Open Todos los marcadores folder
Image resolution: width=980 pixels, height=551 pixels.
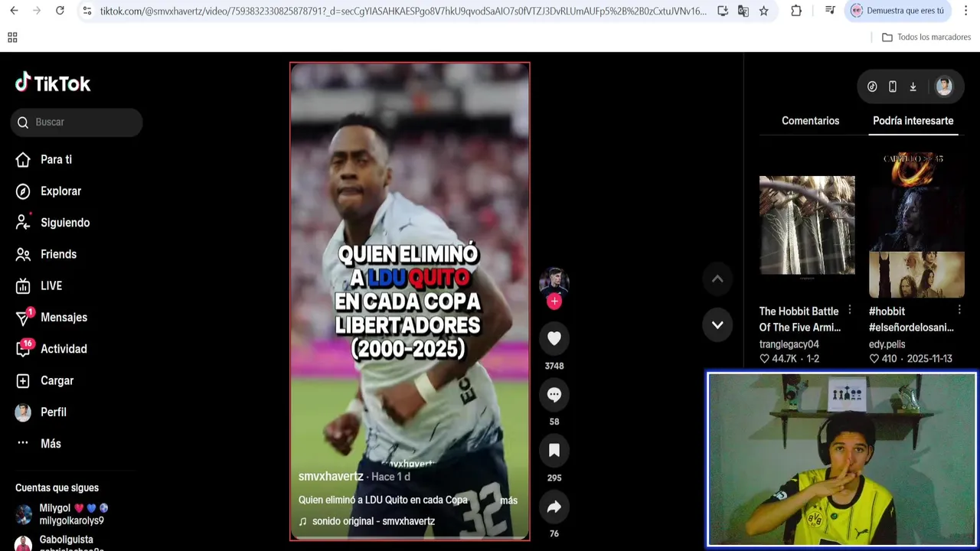(926, 37)
